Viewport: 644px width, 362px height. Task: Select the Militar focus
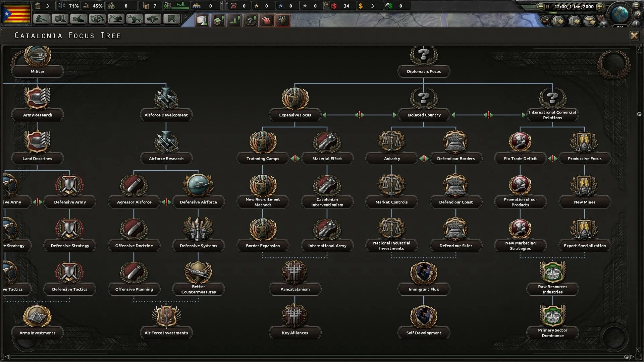click(x=38, y=62)
